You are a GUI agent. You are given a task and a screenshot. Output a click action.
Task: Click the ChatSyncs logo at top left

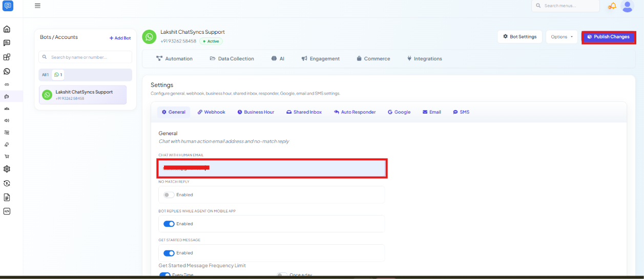coord(8,6)
